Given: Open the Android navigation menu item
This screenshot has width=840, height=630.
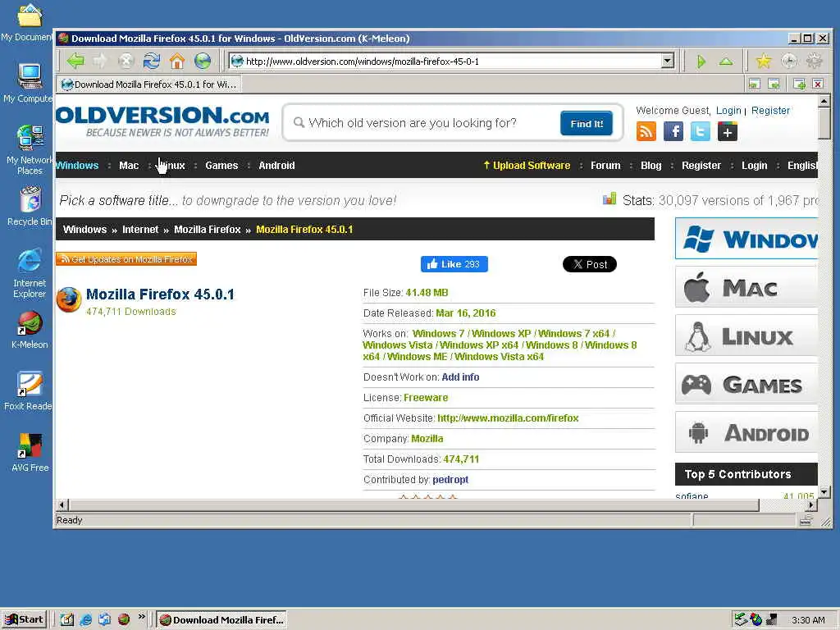Looking at the screenshot, I should point(276,166).
